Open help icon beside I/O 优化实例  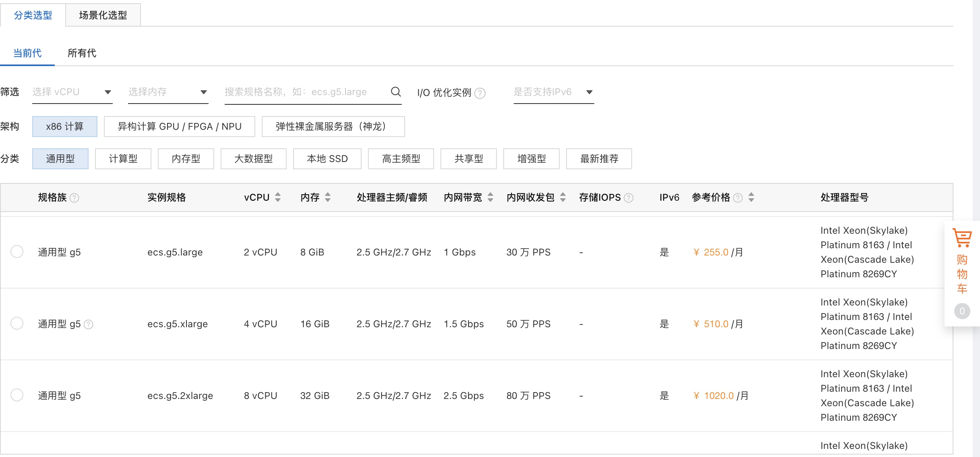[x=480, y=93]
